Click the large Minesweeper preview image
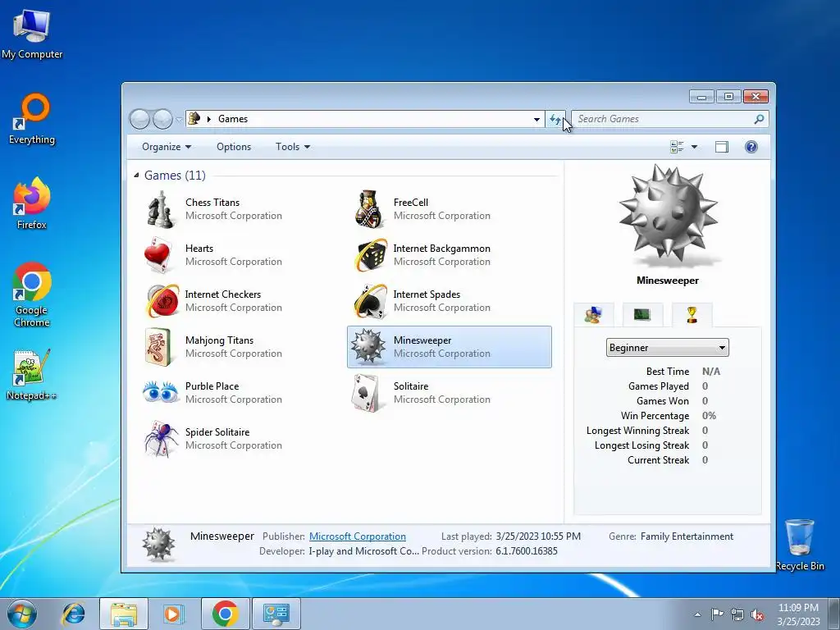 (668, 216)
